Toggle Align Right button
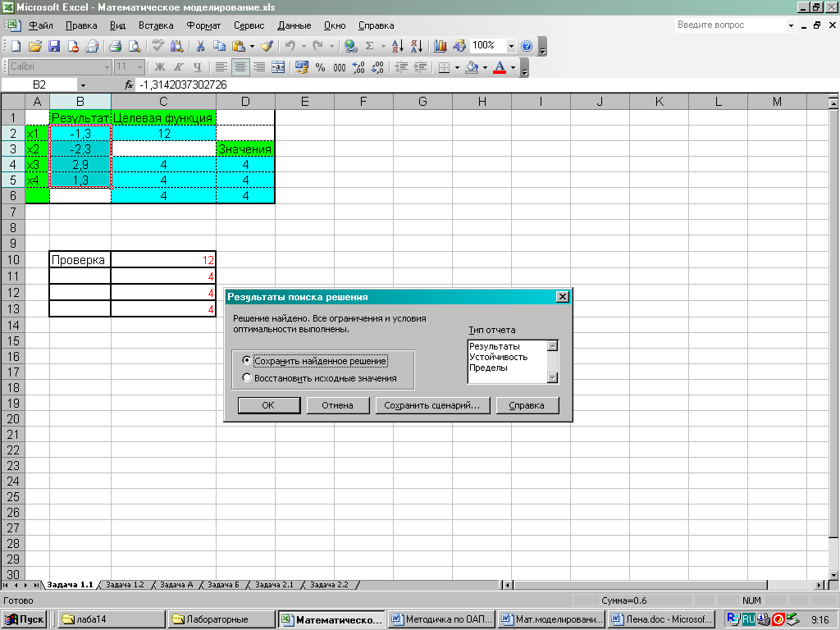Screen dimensions: 840x630 coord(258,67)
